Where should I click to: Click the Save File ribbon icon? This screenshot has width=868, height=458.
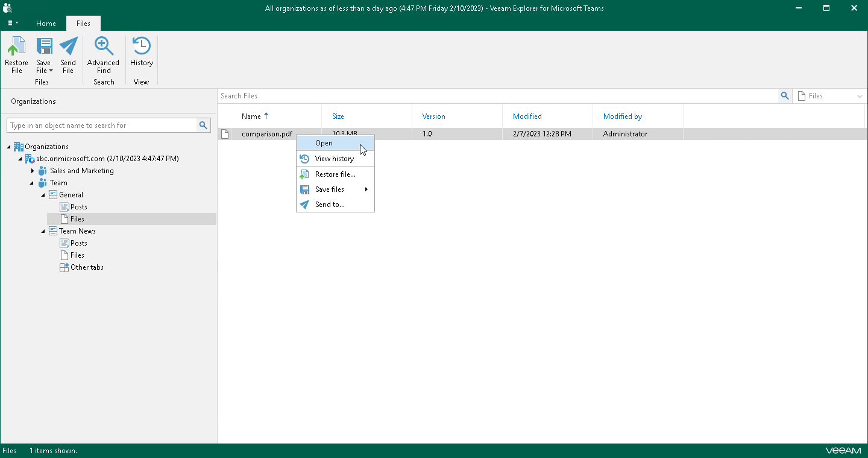[x=43, y=46]
